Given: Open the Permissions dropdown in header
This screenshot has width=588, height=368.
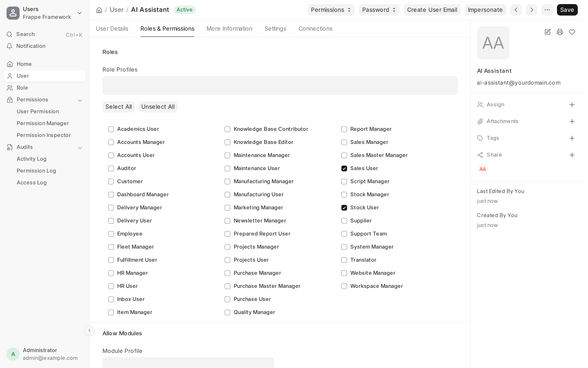Looking at the screenshot, I should tap(331, 10).
